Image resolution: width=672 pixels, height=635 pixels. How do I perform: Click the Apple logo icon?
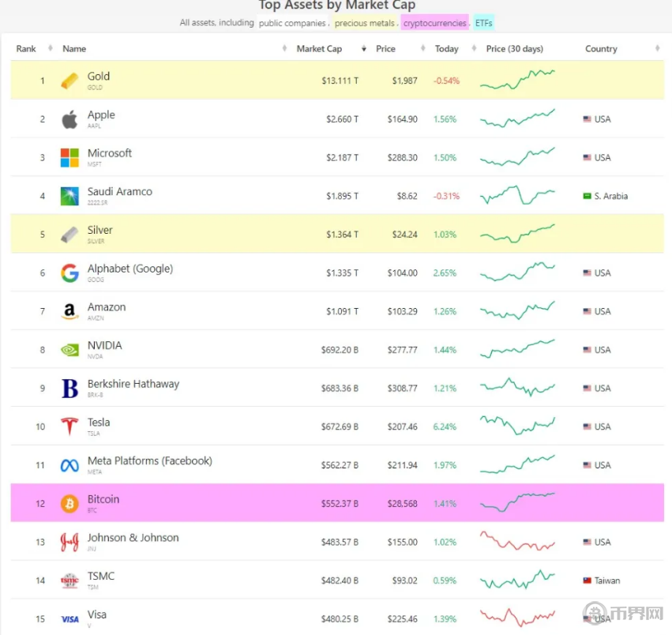(x=69, y=119)
